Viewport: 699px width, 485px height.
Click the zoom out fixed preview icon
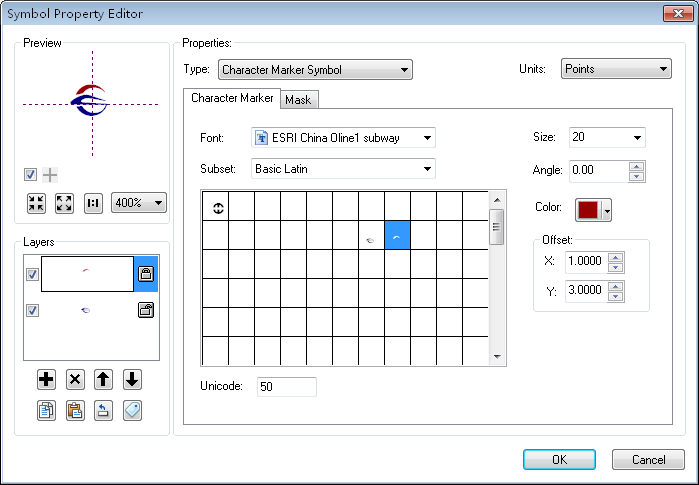[x=36, y=203]
